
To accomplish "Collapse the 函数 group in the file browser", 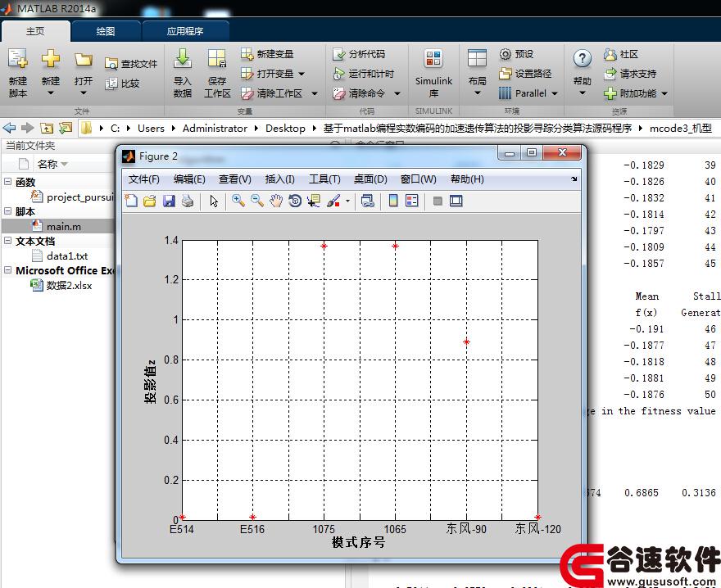I will (7, 182).
